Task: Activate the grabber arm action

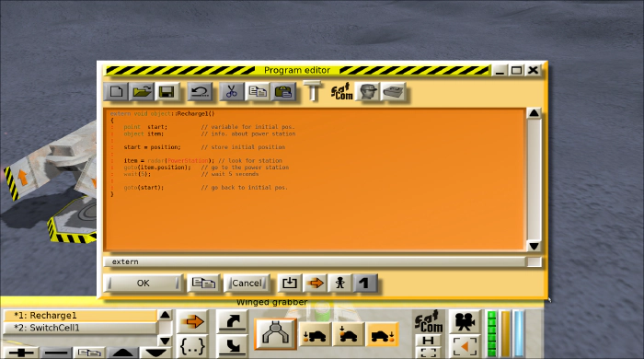Action: coord(275,334)
